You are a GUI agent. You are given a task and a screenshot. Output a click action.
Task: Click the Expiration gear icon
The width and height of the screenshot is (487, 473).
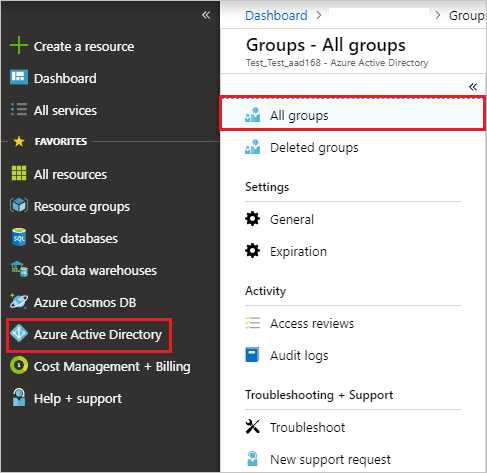click(x=253, y=251)
